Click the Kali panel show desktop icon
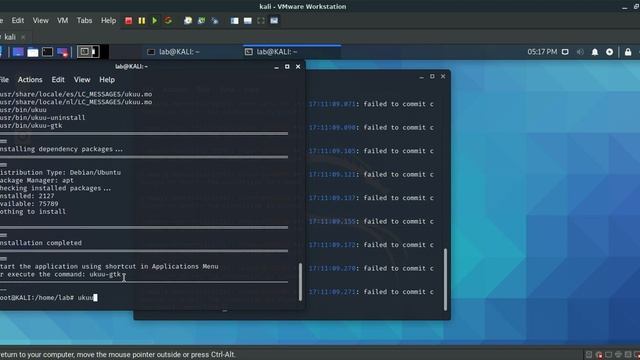 (18, 52)
